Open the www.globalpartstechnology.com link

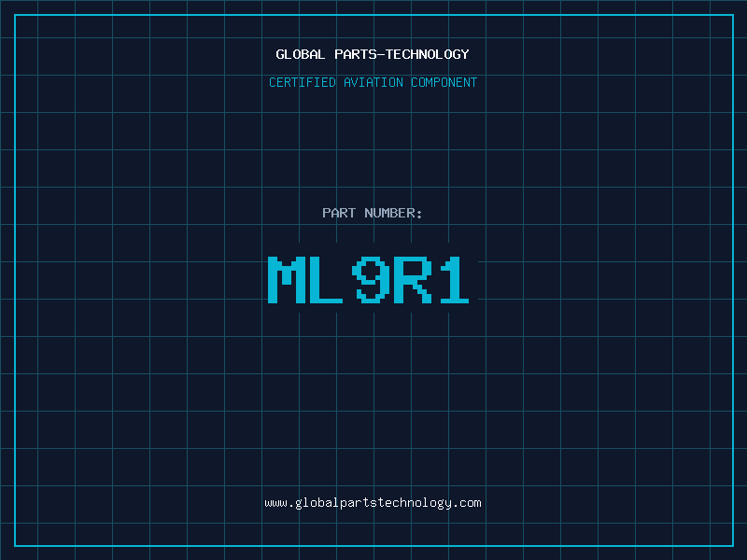[373, 503]
